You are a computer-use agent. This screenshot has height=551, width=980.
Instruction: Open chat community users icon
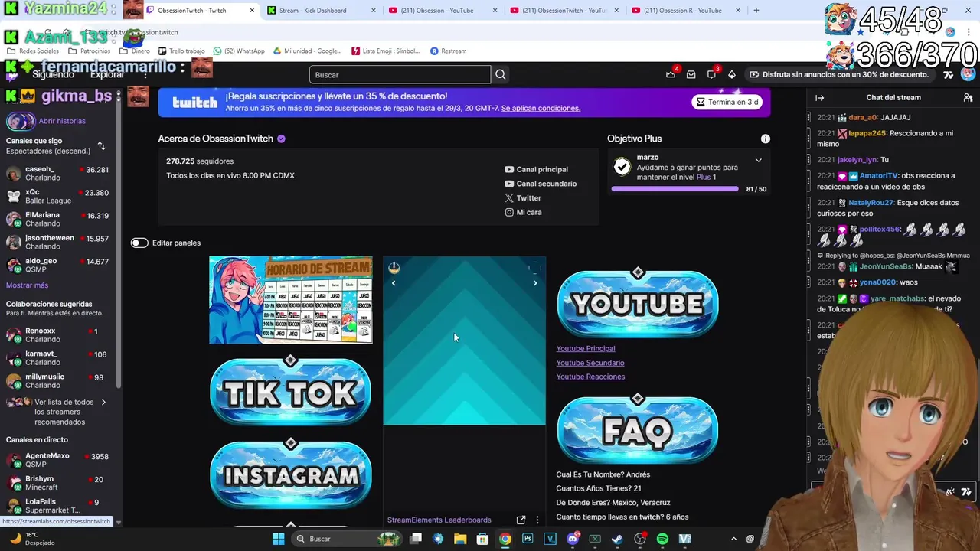click(x=968, y=98)
